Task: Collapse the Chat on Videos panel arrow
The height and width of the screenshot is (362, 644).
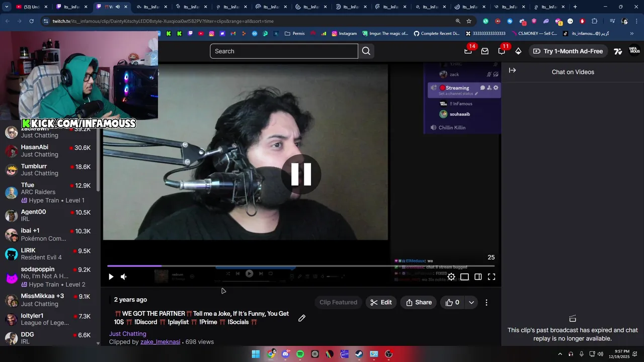Action: pyautogui.click(x=512, y=70)
